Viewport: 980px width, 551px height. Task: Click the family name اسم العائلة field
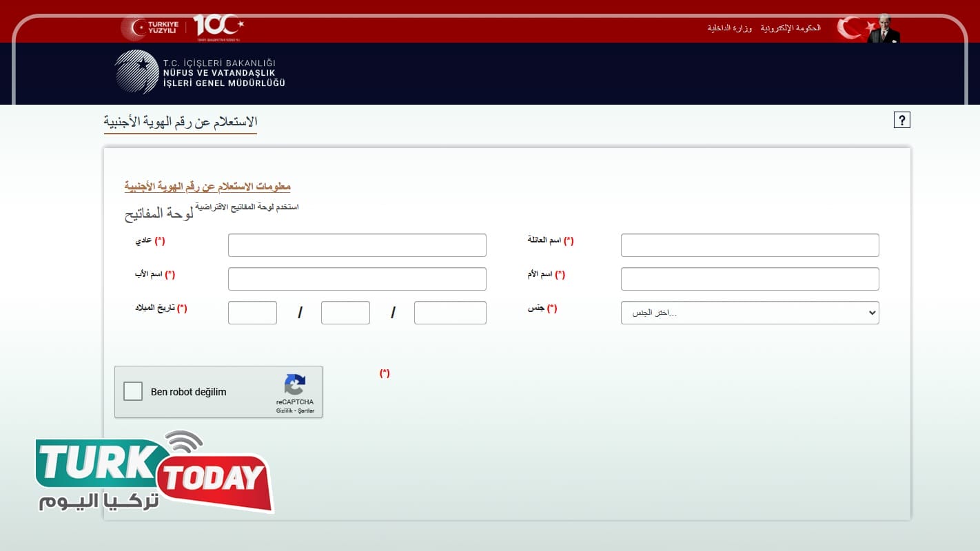click(749, 245)
